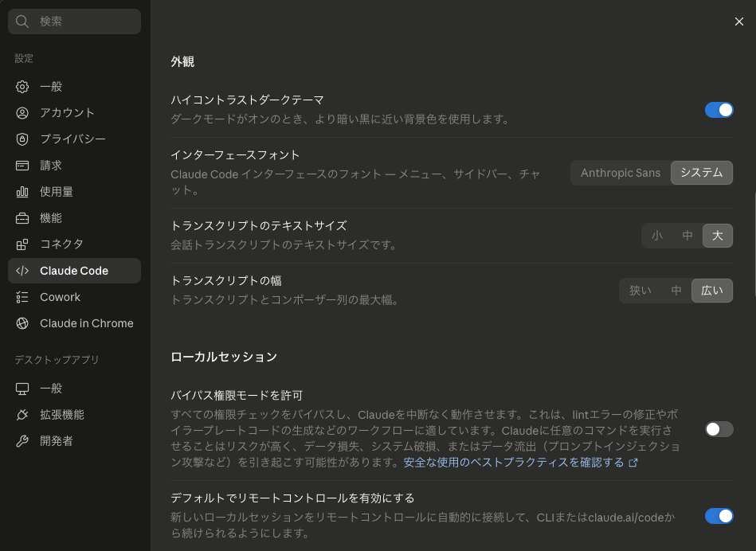Viewport: 756px width, 551px height.
Task: Click the checklist icon beside Cowork
Action: (22, 297)
